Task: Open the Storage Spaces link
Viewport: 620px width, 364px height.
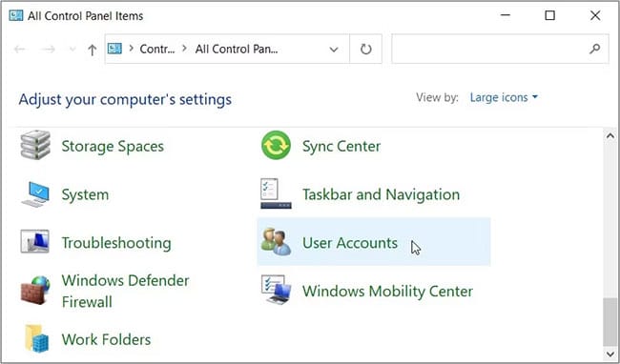Action: 113,146
